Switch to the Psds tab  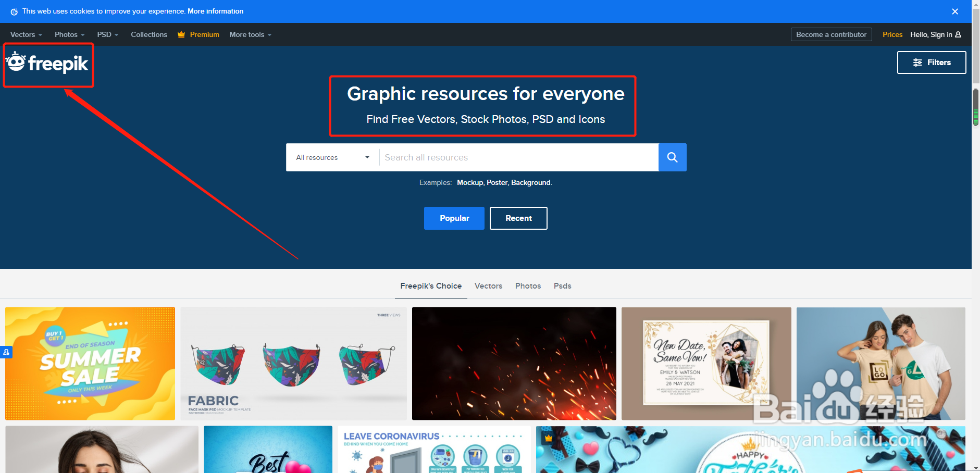pos(562,286)
